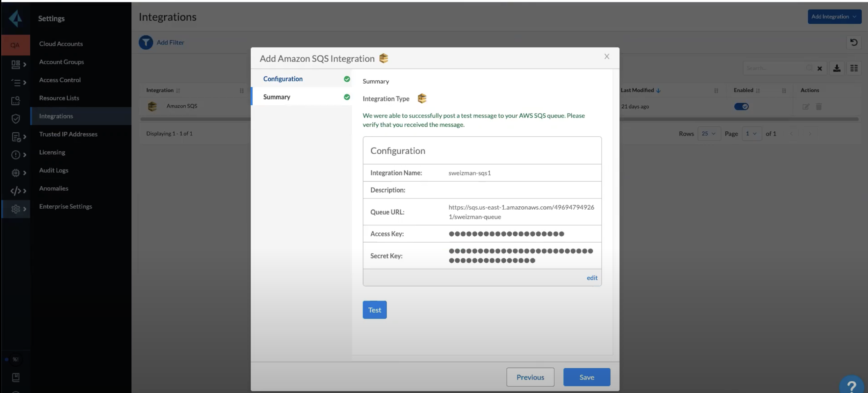
Task: Open Anomalies menu item
Action: pyautogui.click(x=54, y=188)
